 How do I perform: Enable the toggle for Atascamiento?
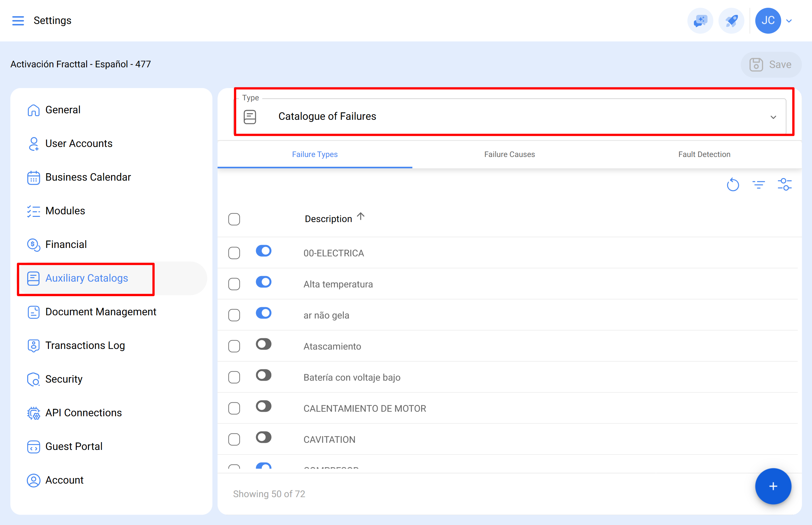(263, 344)
